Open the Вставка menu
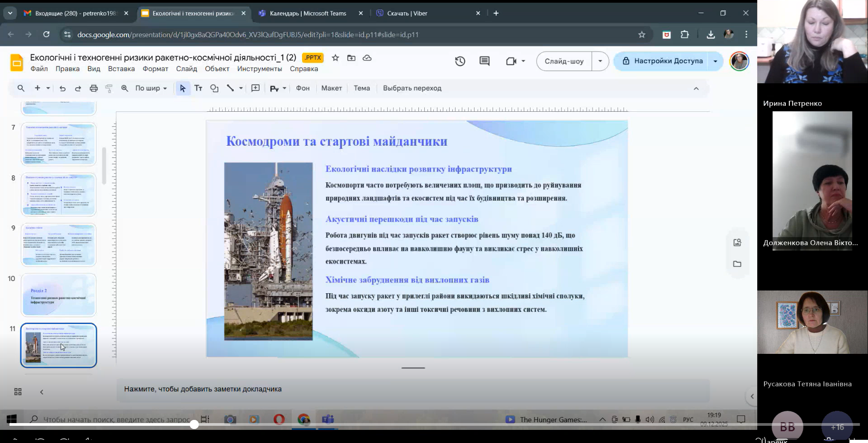The width and height of the screenshot is (868, 443). (x=121, y=69)
